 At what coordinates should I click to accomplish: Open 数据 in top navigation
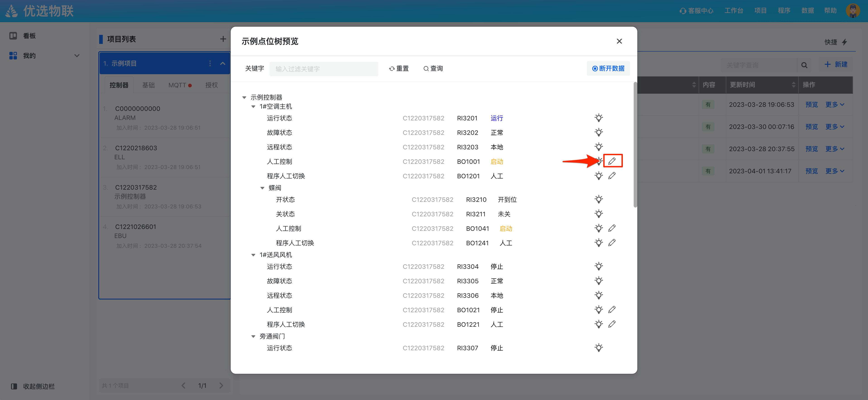[807, 11]
